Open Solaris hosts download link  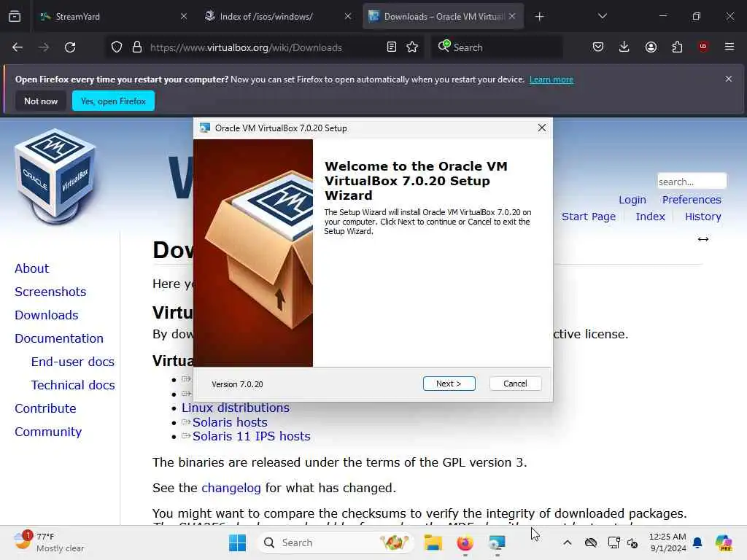(x=230, y=422)
